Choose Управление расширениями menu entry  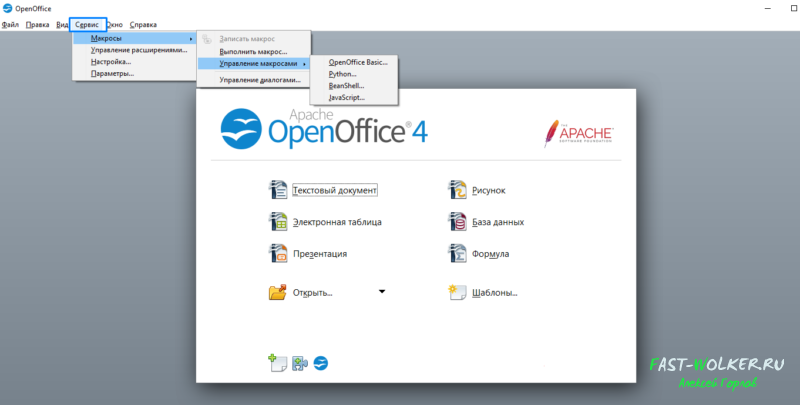point(134,50)
